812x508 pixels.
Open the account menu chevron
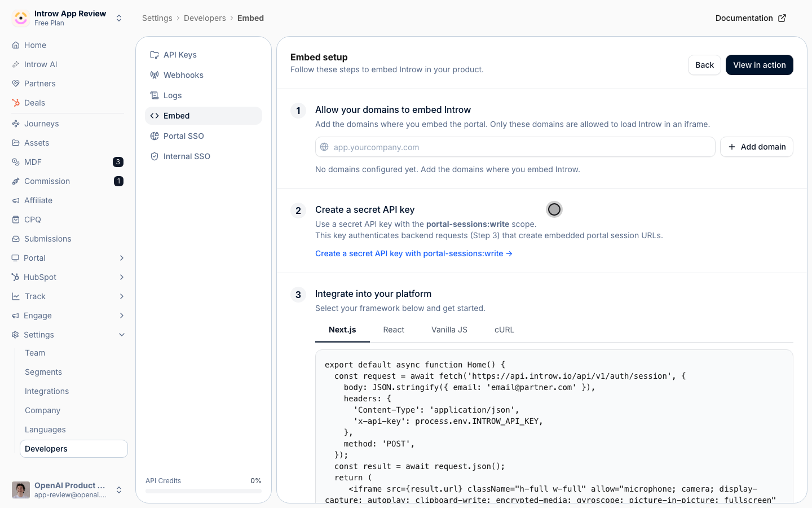(x=119, y=490)
